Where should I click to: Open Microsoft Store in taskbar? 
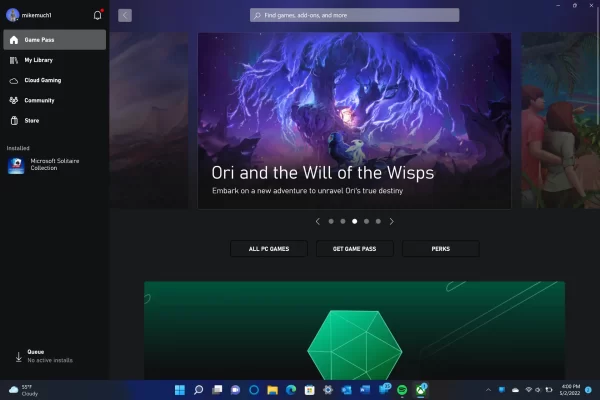point(310,390)
